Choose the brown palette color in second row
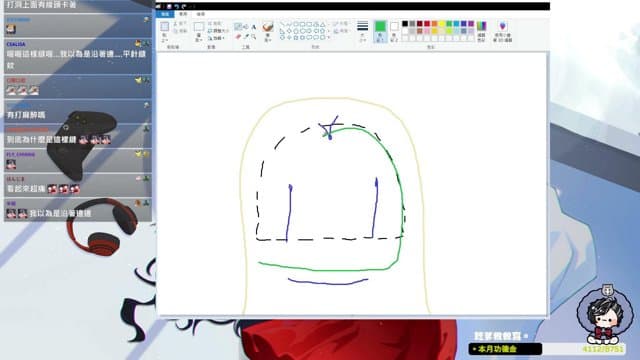The width and height of the screenshot is (640, 360). coord(420,31)
